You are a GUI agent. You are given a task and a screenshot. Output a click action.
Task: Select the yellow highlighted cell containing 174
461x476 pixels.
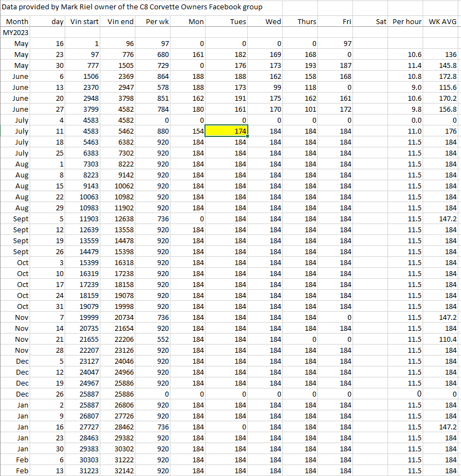point(227,131)
